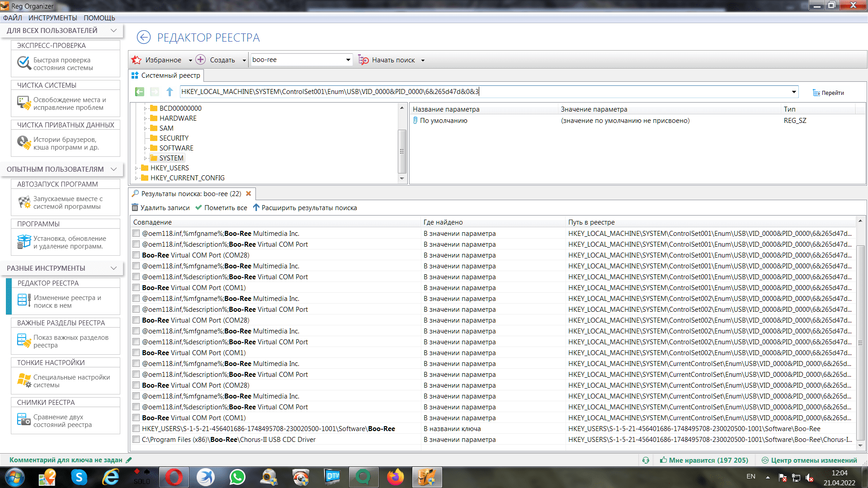Image resolution: width=868 pixels, height=488 pixels.
Task: Open Firefox from the taskbar
Action: point(396,477)
